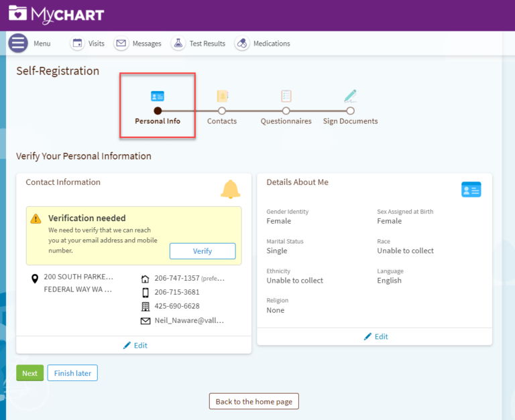
Task: Select the Sign Documents step circle
Action: [351, 111]
